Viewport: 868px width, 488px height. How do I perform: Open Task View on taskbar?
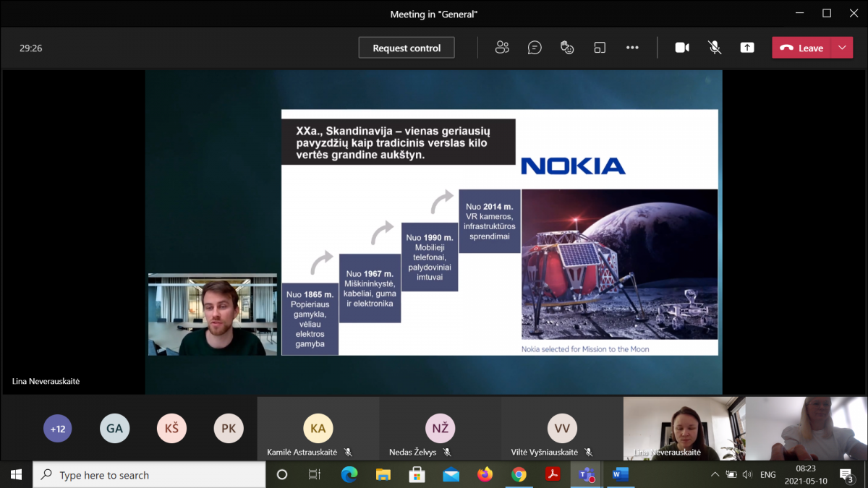point(315,475)
